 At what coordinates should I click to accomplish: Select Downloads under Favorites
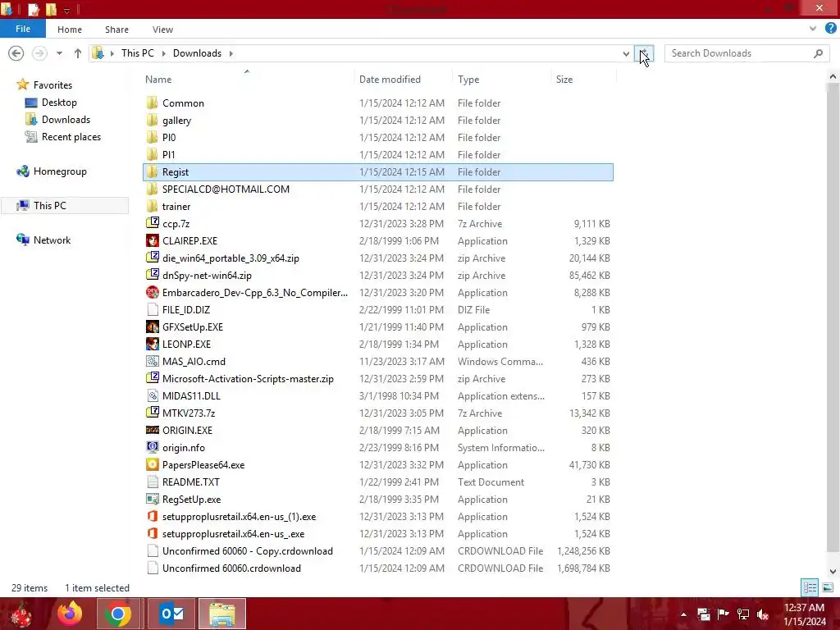[x=66, y=120]
